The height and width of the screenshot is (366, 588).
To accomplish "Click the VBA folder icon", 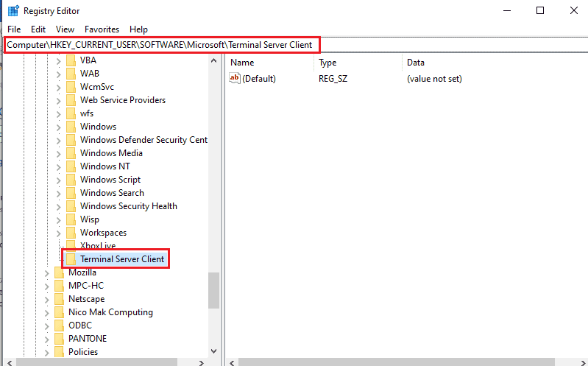I will tap(71, 60).
